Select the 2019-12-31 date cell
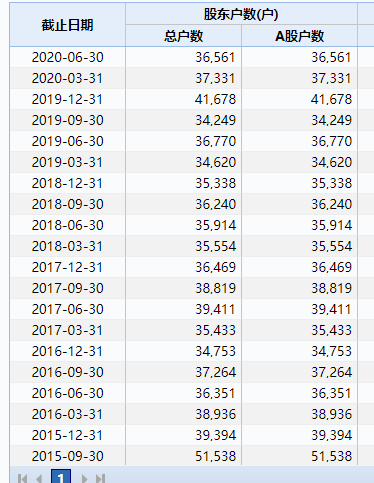The image size is (374, 483). [68, 99]
